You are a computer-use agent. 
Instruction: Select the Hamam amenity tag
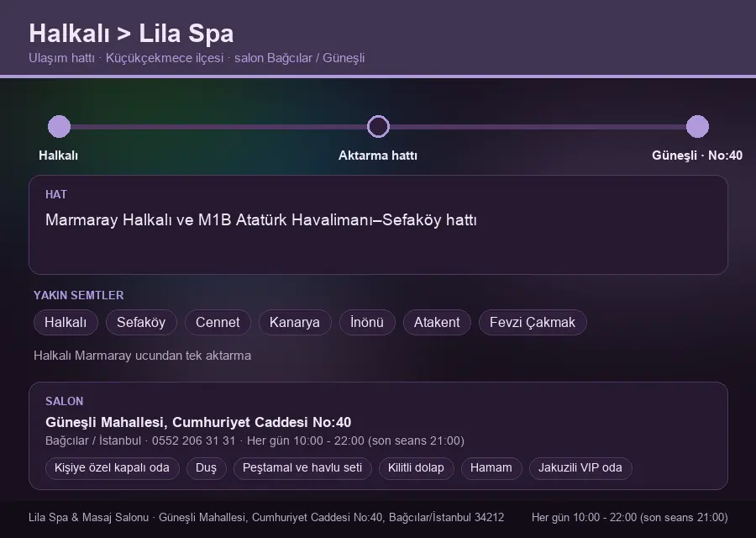491,468
